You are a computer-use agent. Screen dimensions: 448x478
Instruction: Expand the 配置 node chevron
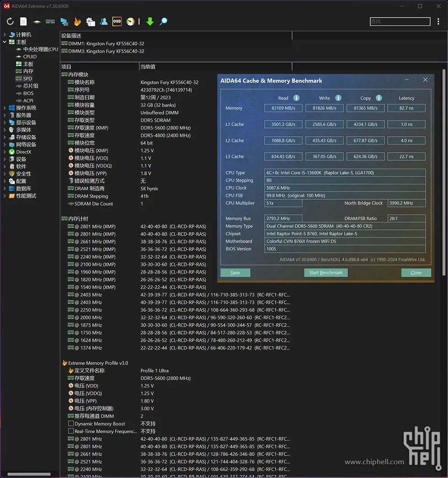point(5,181)
